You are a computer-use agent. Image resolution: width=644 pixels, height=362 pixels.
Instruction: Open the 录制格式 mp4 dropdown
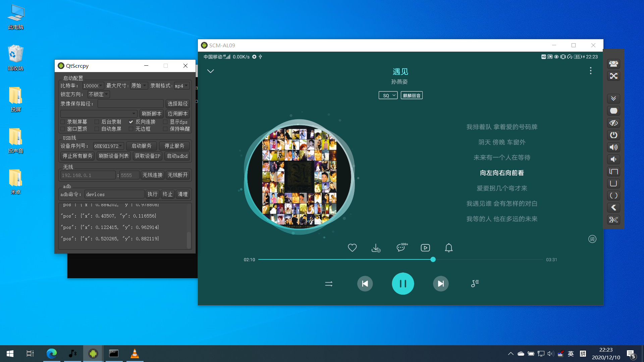coord(182,86)
